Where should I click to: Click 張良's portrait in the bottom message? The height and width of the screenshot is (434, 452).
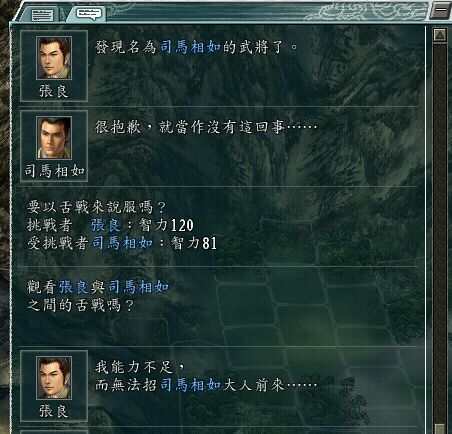[54, 378]
